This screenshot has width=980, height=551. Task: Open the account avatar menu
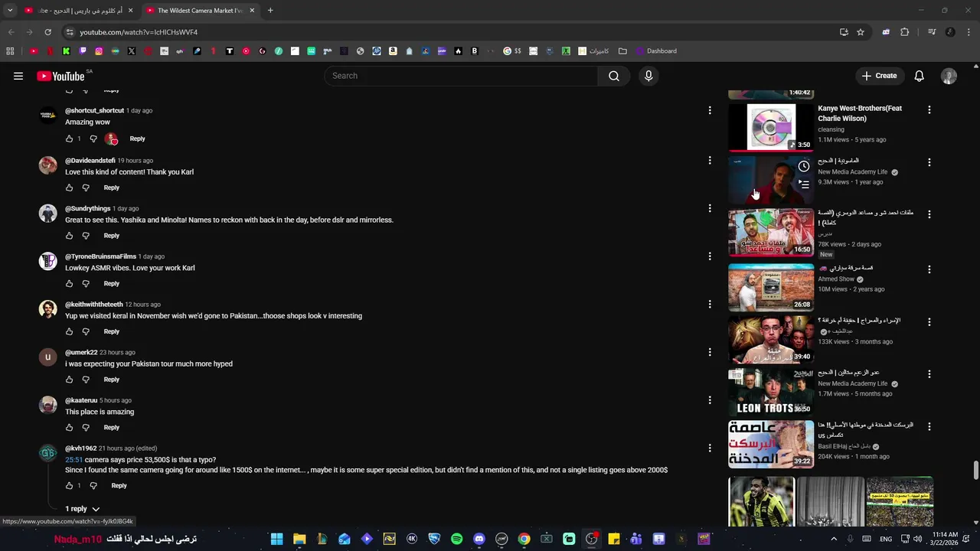pos(949,76)
